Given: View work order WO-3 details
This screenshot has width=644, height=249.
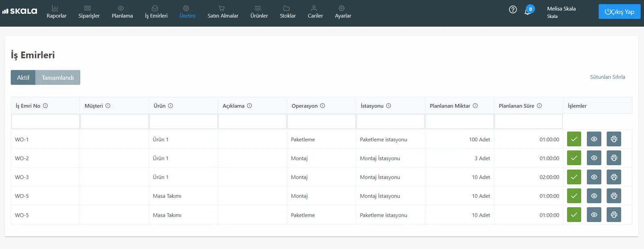Looking at the screenshot, I should (594, 177).
